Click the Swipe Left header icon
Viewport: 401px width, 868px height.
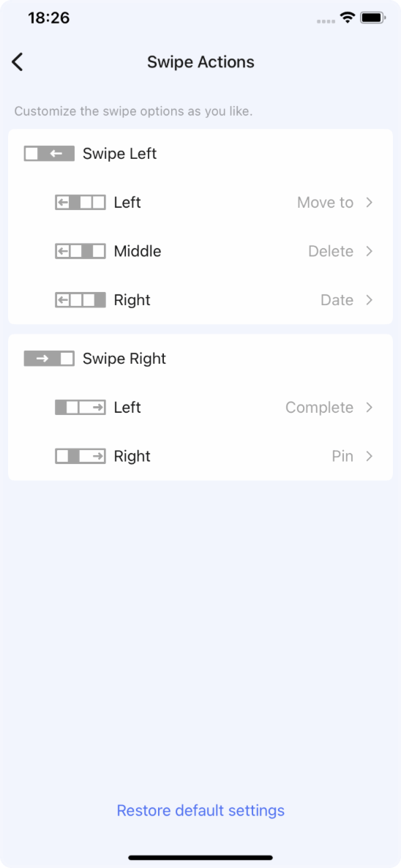click(x=49, y=154)
